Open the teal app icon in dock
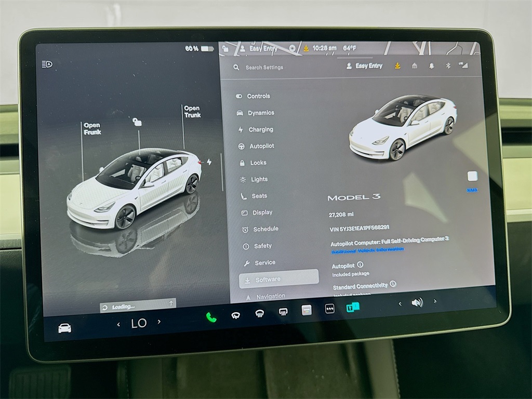This screenshot has width=532, height=399. coord(353,307)
